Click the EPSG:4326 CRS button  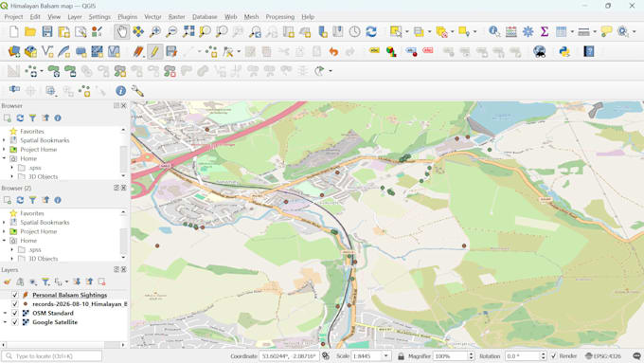(603, 356)
